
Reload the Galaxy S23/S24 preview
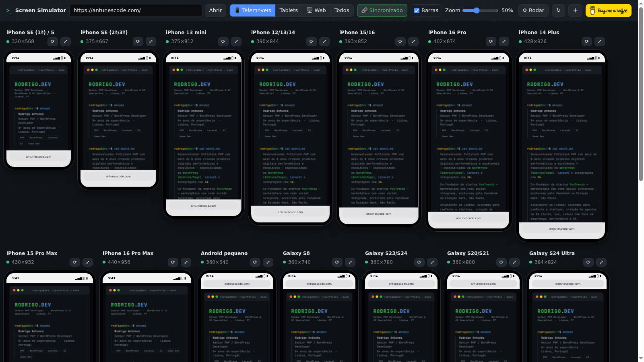(419, 262)
